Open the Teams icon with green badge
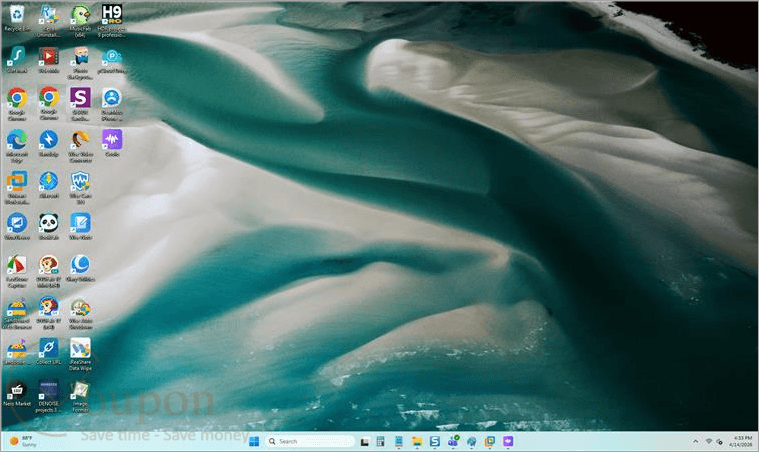Viewport: 759px width, 452px height. [x=453, y=441]
